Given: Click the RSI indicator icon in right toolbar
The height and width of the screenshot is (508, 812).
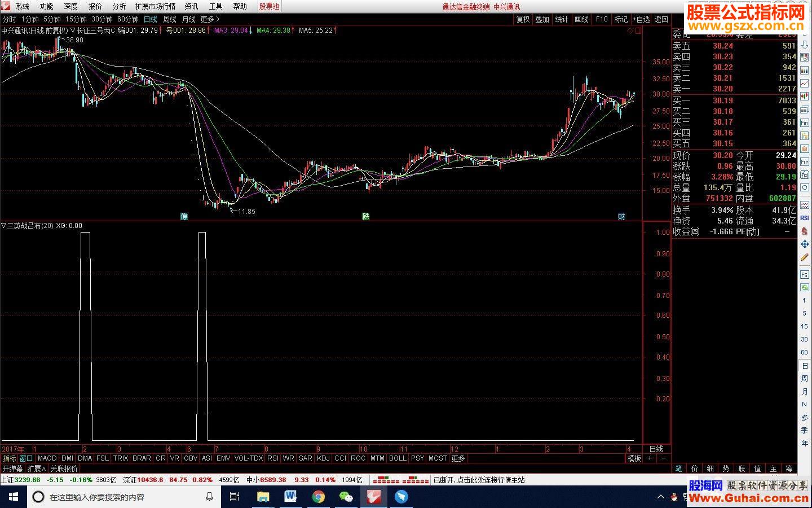Looking at the screenshot, I should click(805, 218).
